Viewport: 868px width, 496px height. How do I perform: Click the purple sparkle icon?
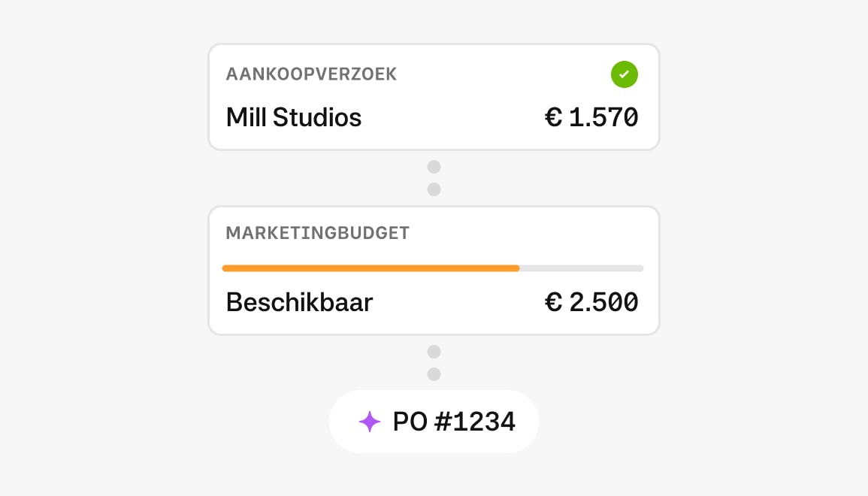coord(370,422)
